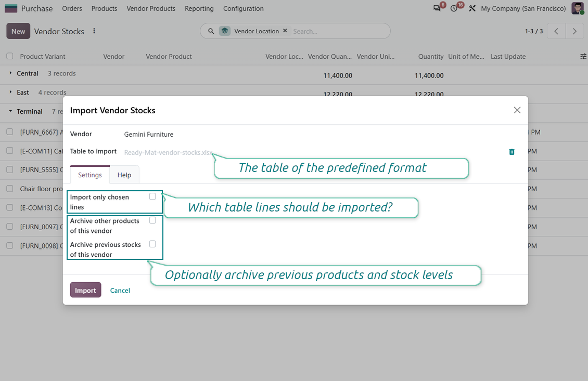Open the Products menu
This screenshot has height=381, width=588.
(x=104, y=8)
